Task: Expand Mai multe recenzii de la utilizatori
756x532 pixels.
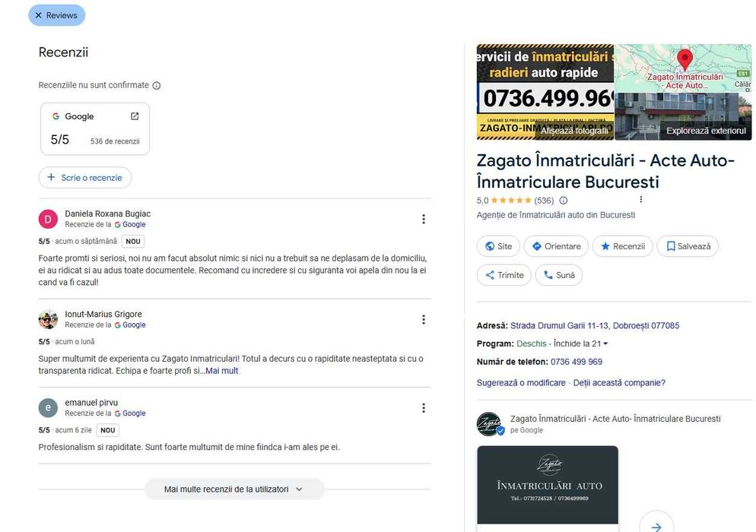Action: (x=234, y=489)
